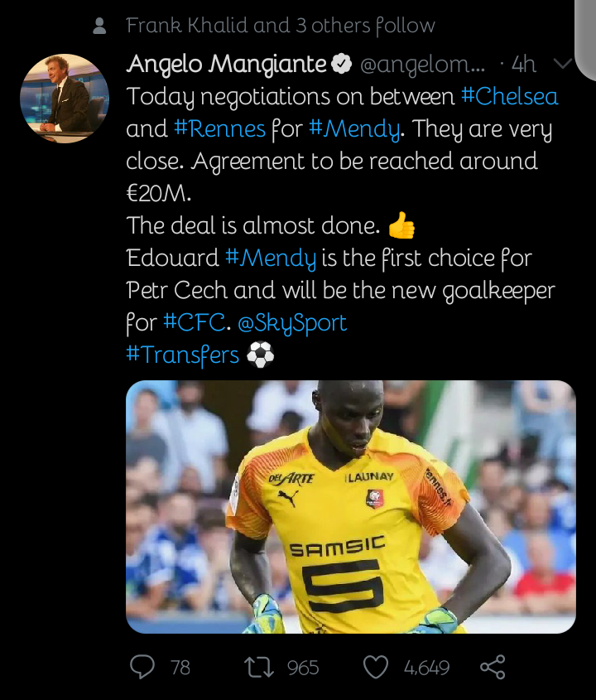Open the first #Mendy hashtag after Rennes
596x700 pixels.
(x=354, y=129)
